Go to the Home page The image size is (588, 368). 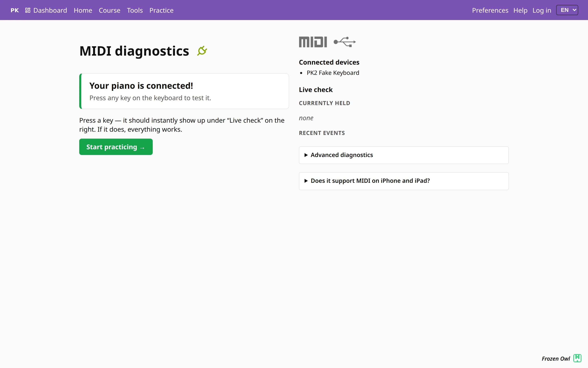pyautogui.click(x=83, y=10)
